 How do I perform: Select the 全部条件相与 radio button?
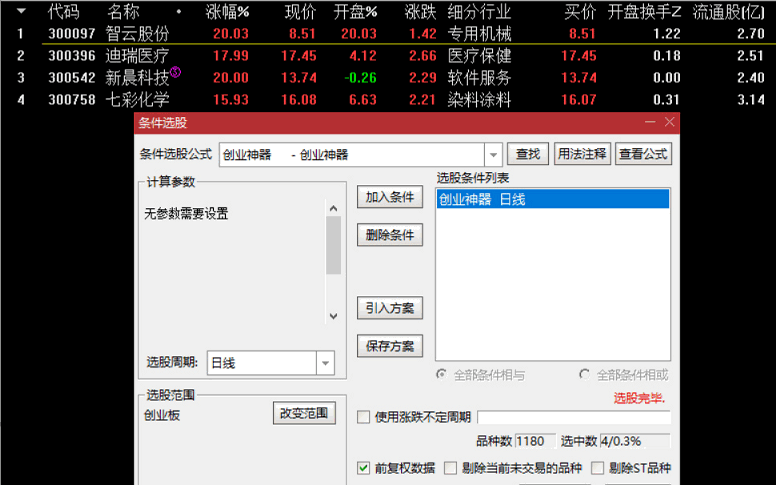(x=441, y=375)
